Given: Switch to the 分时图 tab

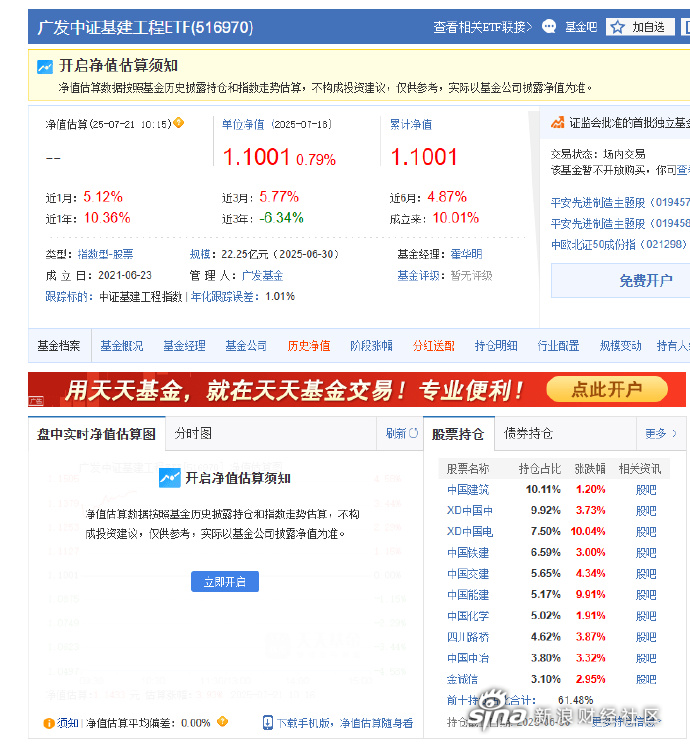Looking at the screenshot, I should [193, 433].
